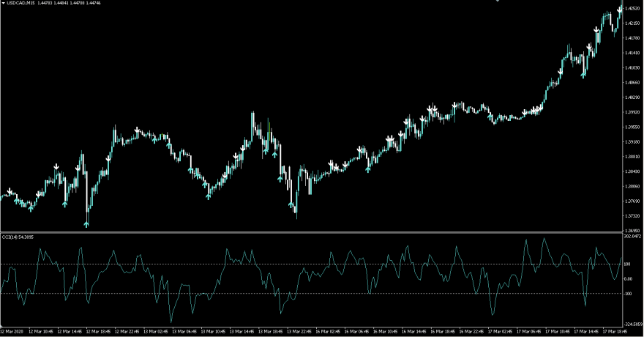Click the 16 Mar 22:45 time label
The image size is (644, 337).
tap(471, 331)
